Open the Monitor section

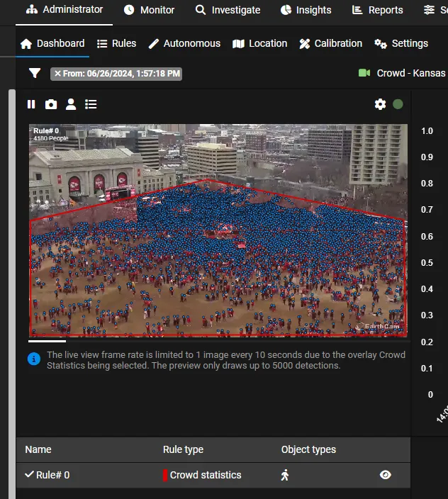(149, 10)
